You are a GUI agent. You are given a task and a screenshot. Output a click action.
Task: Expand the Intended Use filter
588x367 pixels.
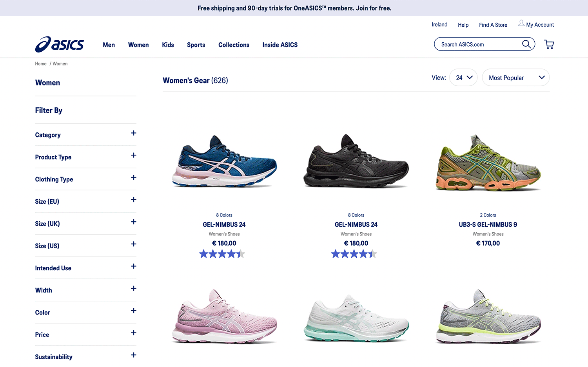tap(85, 268)
